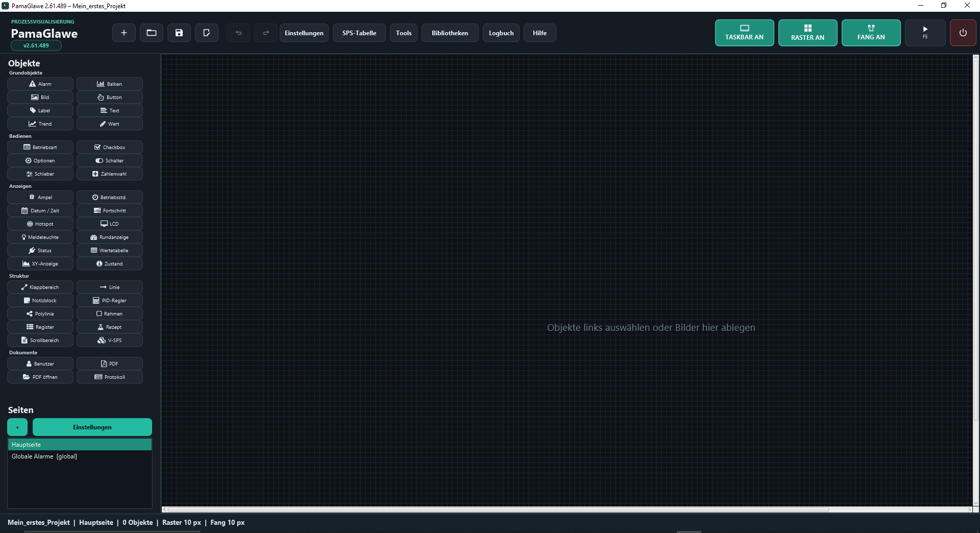The width and height of the screenshot is (980, 533).
Task: Click the save-as document icon
Action: click(x=207, y=33)
